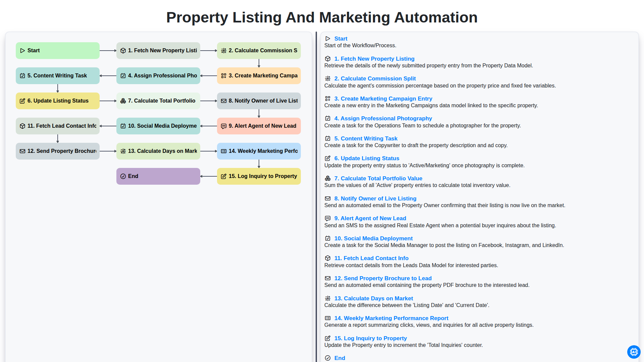The width and height of the screenshot is (644, 362).
Task: Open '15. Log Inquiry to Property' link
Action: (x=371, y=338)
